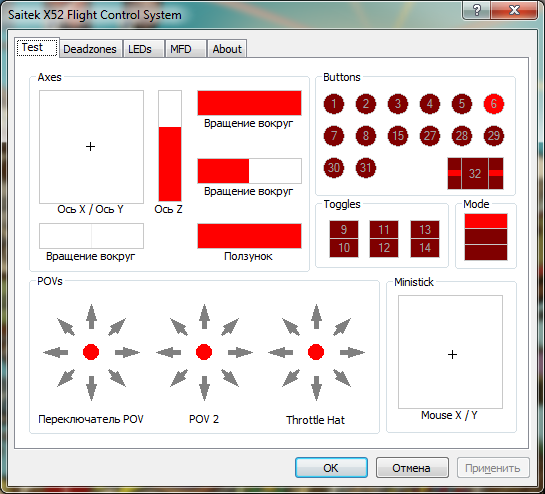
Task: Click the right arrow of Throttle Hat
Action: point(352,353)
